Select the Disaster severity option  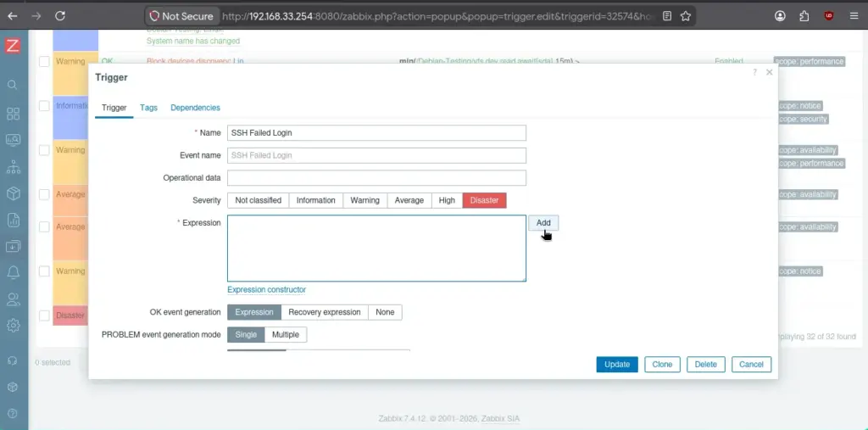484,200
